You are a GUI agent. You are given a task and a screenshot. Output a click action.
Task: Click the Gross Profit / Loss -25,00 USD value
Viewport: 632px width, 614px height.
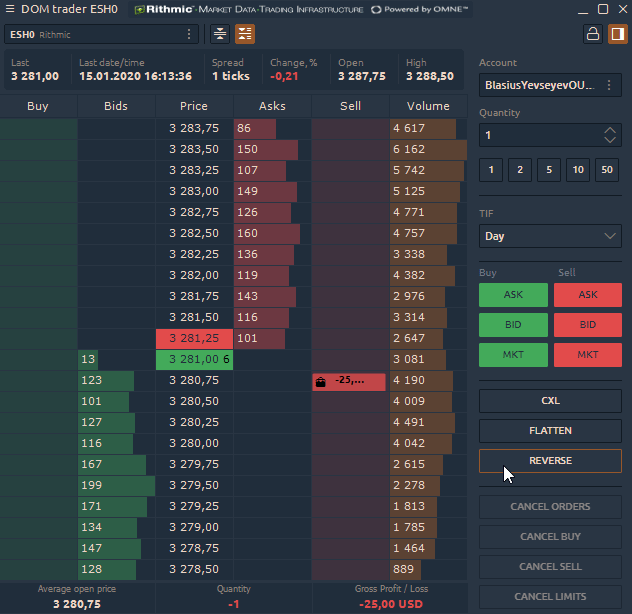391,604
